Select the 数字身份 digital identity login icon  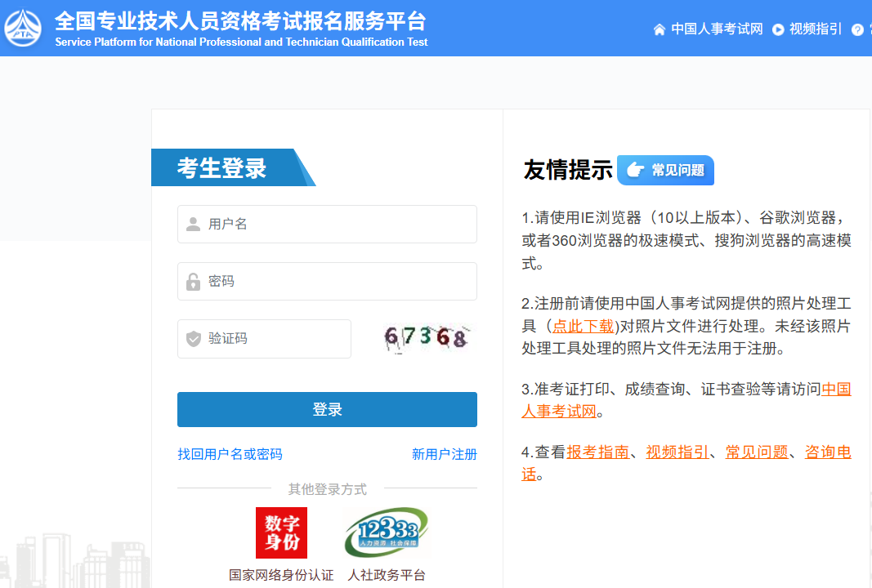(x=281, y=532)
